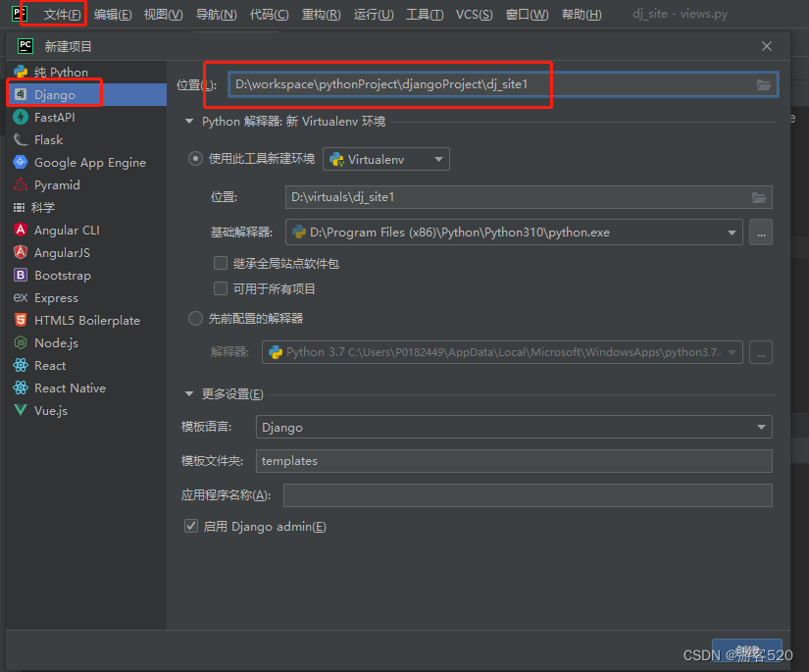Uncheck enable Django admin checkbox
809x672 pixels.
191,526
